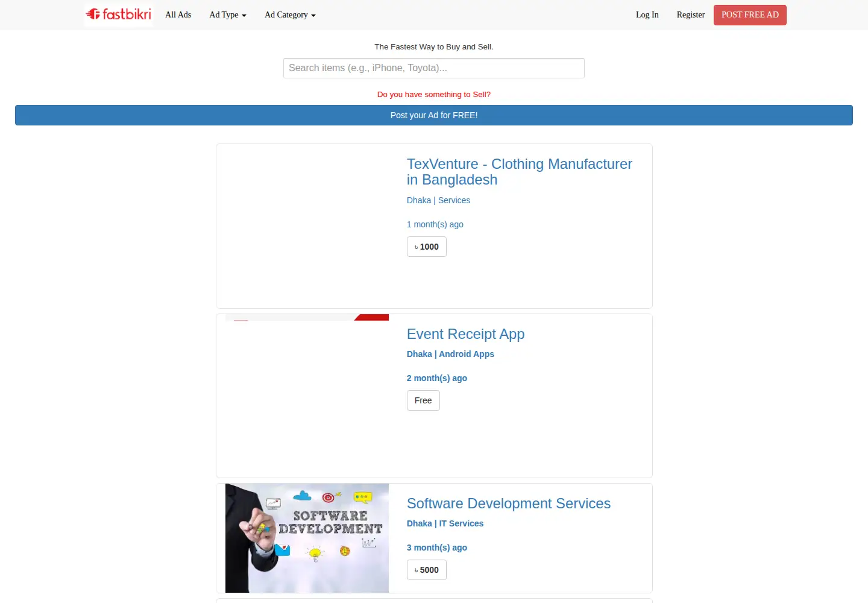Click the Free price button

pos(423,400)
